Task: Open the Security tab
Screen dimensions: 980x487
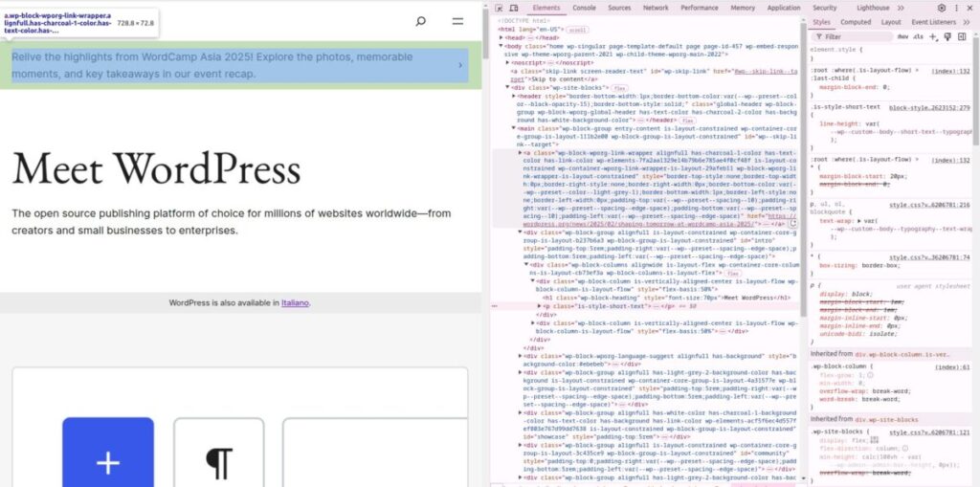Action: point(824,8)
